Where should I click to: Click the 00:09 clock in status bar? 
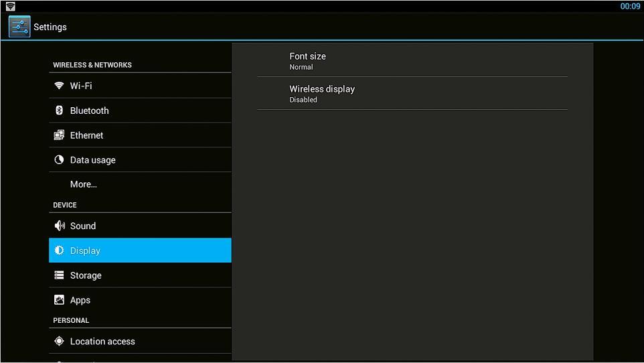(630, 6)
